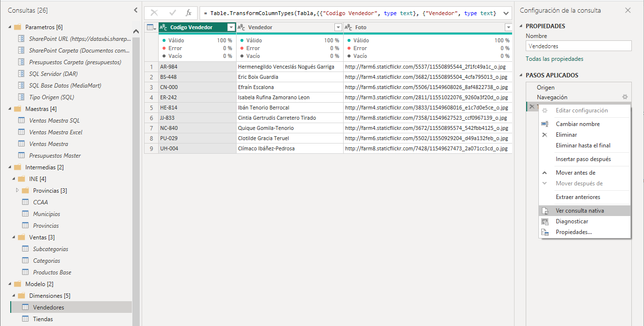The height and width of the screenshot is (326, 644).
Task: Click the Nombre field containing Vendedores
Action: pos(578,46)
